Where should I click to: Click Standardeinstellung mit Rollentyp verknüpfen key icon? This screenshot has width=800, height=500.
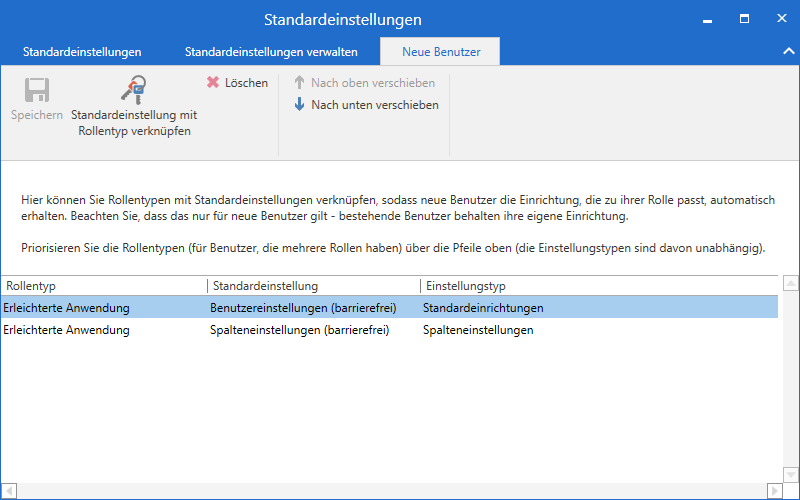[x=133, y=91]
